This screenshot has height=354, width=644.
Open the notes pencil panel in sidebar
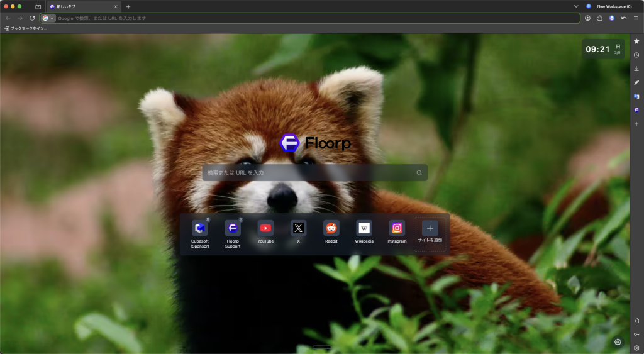point(636,82)
